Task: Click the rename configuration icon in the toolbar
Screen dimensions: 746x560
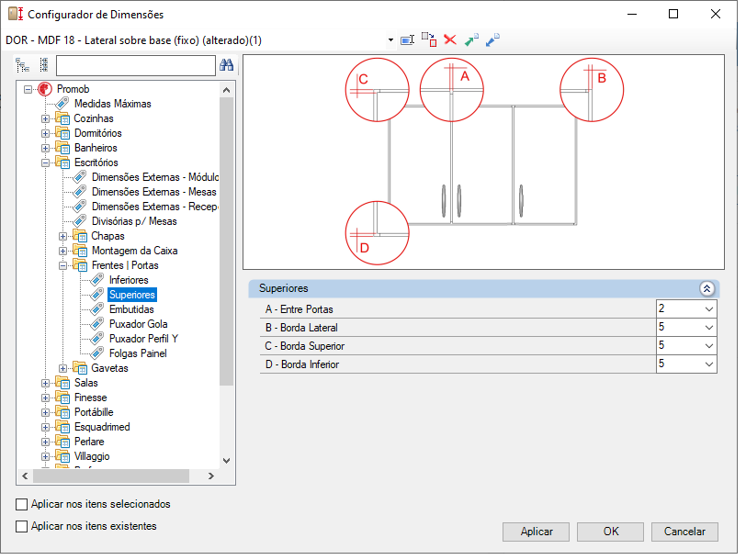Action: pos(408,39)
